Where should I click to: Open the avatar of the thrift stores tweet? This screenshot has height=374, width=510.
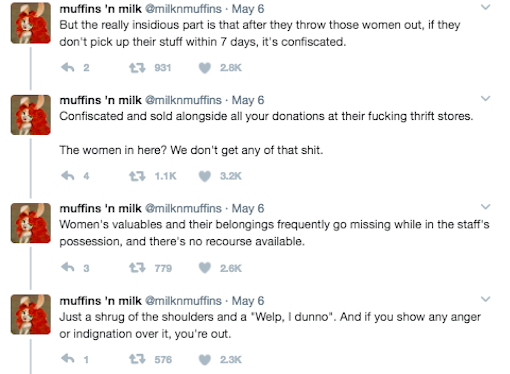(31, 115)
